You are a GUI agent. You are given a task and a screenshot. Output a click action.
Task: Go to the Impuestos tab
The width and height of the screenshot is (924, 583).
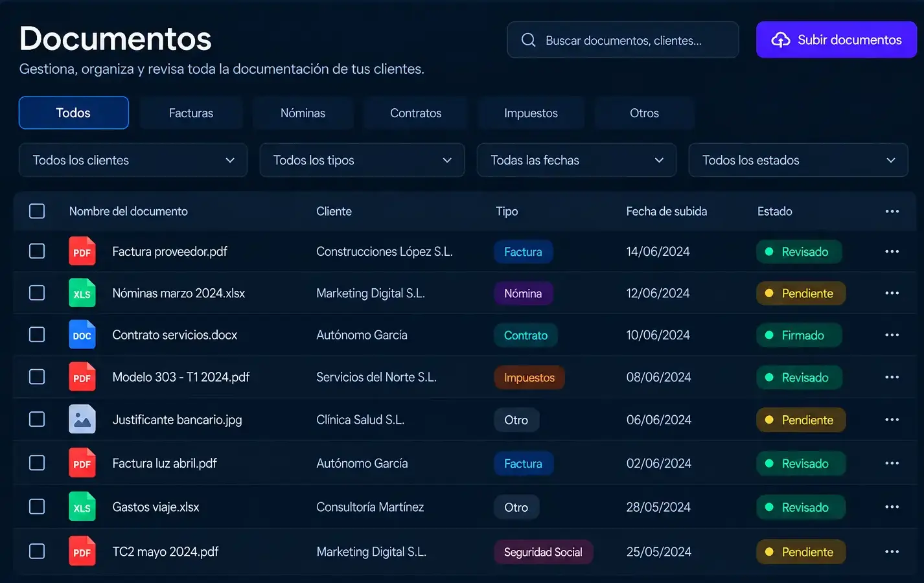coord(531,113)
